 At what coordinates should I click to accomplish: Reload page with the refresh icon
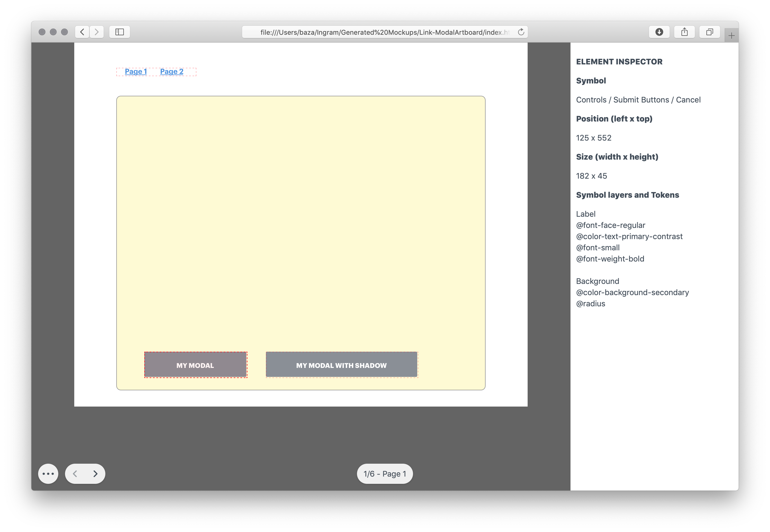click(x=521, y=32)
